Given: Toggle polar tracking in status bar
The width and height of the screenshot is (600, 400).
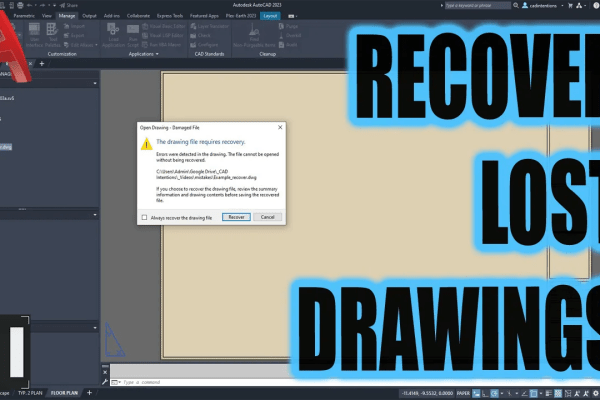Looking at the screenshot, I should point(495,393).
